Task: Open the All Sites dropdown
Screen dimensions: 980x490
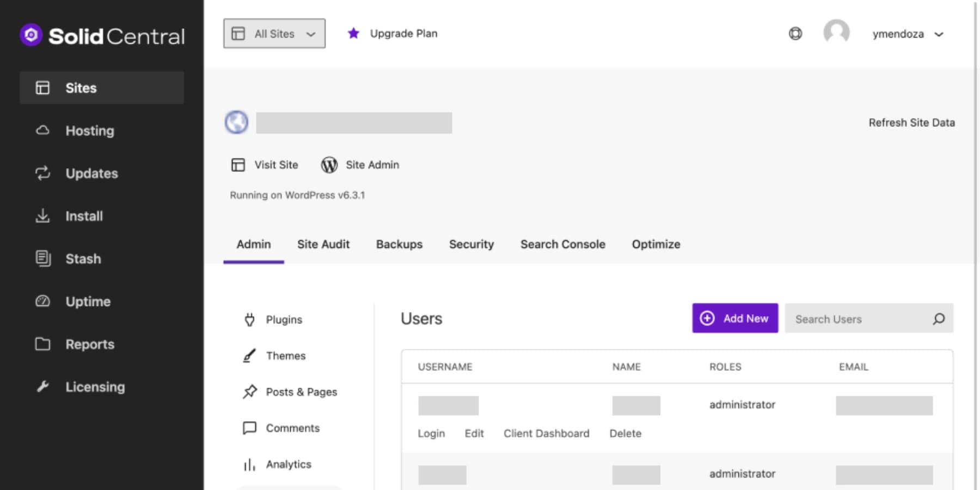Action: coord(274,33)
